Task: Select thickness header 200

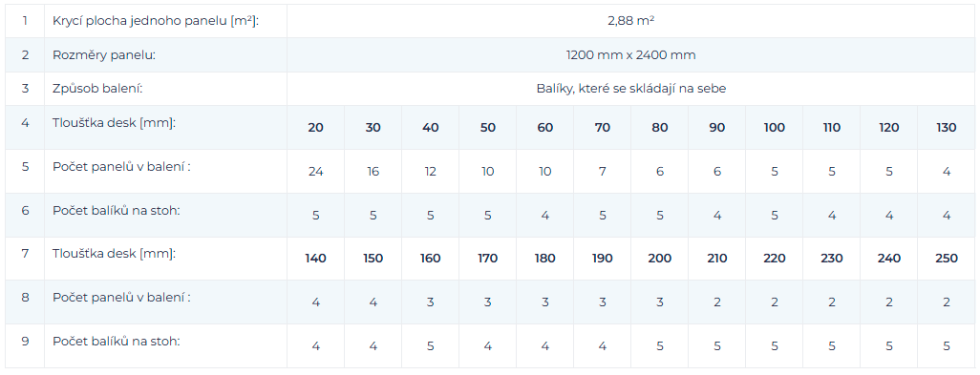Action: pos(660,259)
